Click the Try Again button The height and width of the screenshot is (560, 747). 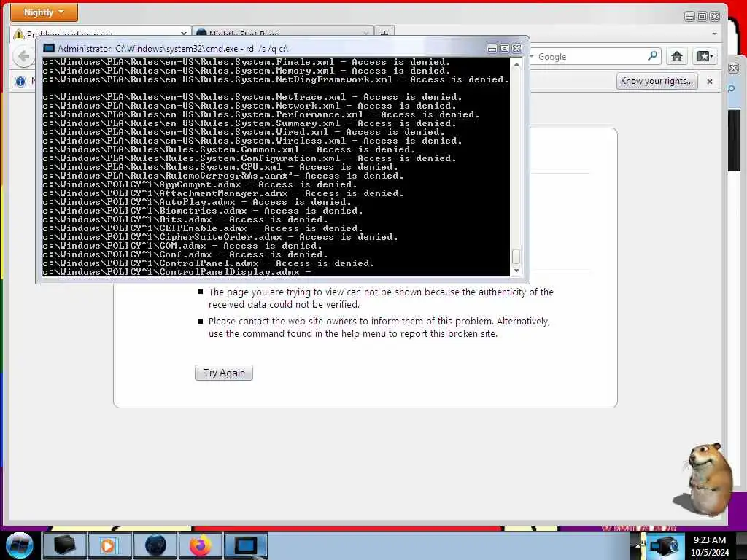click(x=224, y=373)
